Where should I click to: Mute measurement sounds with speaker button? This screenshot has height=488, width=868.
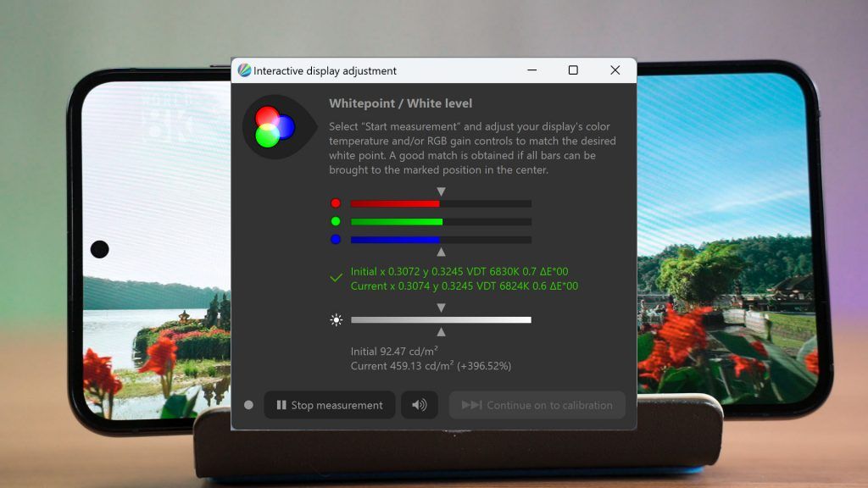point(419,405)
